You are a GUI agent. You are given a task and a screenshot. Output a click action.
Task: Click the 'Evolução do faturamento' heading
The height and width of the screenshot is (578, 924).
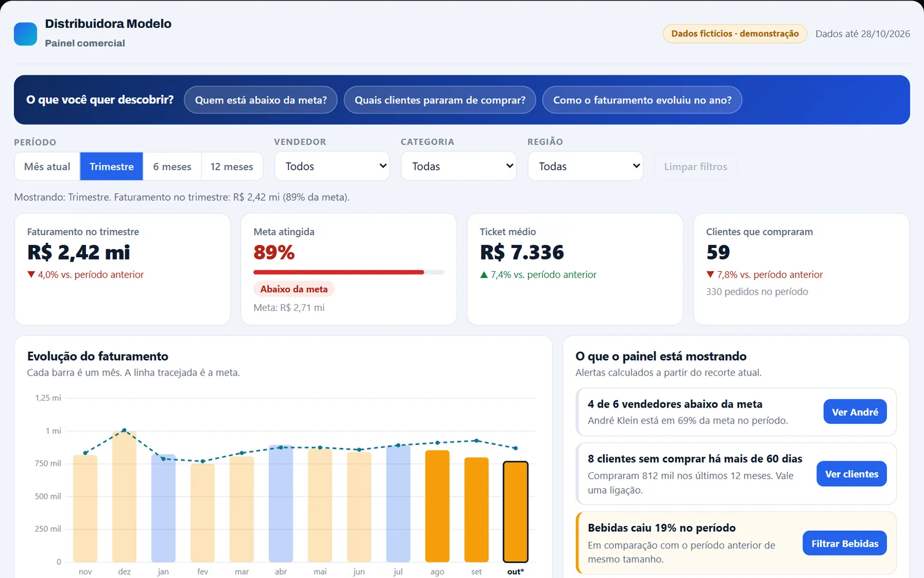(x=98, y=356)
